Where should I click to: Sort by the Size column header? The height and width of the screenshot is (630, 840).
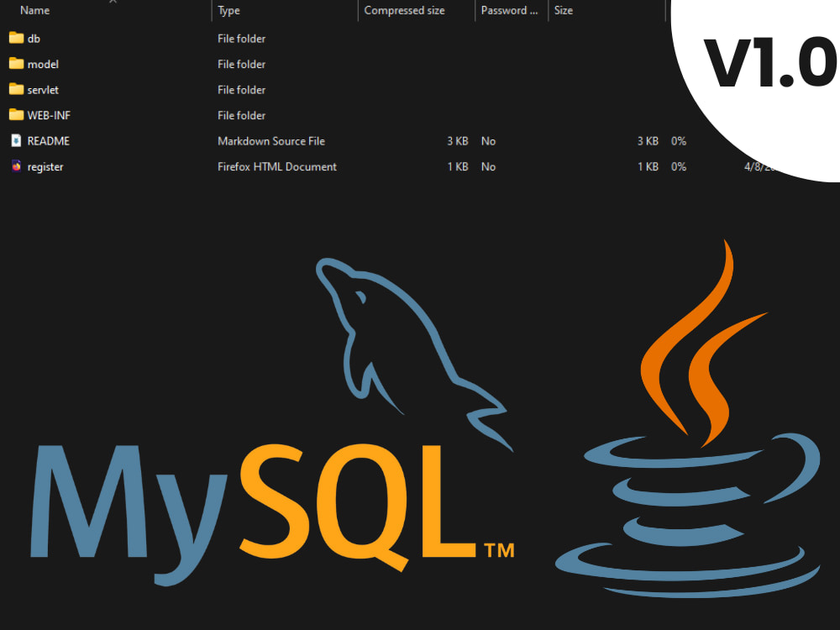tap(564, 11)
